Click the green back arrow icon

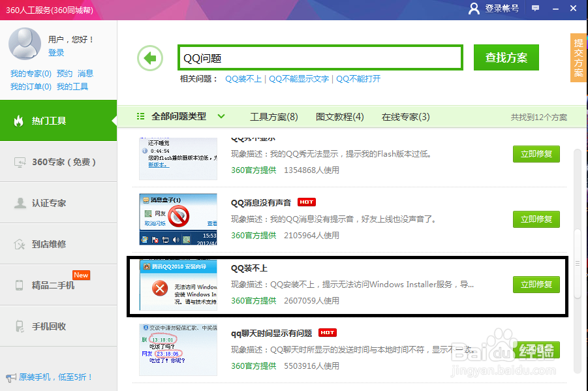pyautogui.click(x=149, y=57)
